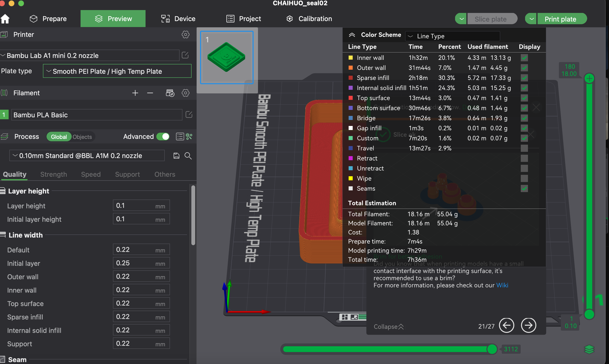Toggle the Advanced mode switch

click(163, 137)
